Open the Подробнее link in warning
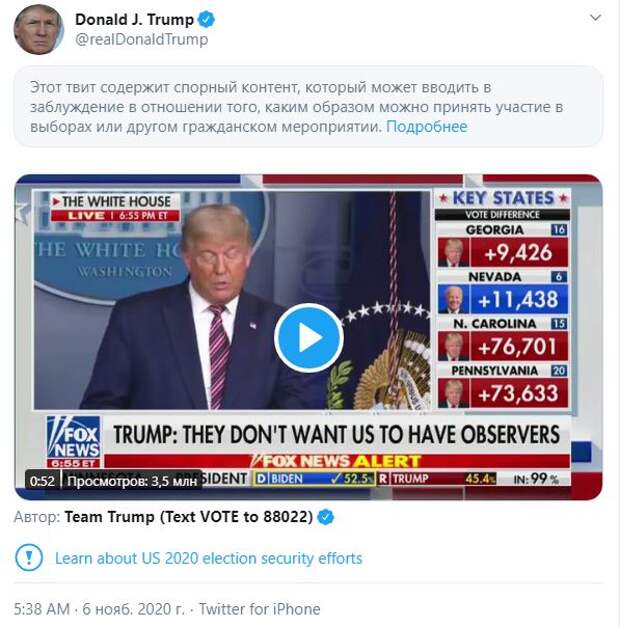This screenshot has width=620, height=627. coord(426,127)
